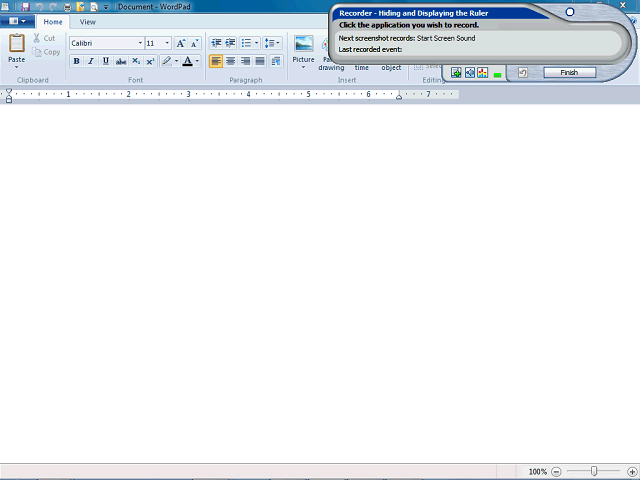The height and width of the screenshot is (480, 640).
Task: Click the green indicator in the Recorder
Action: click(x=497, y=75)
